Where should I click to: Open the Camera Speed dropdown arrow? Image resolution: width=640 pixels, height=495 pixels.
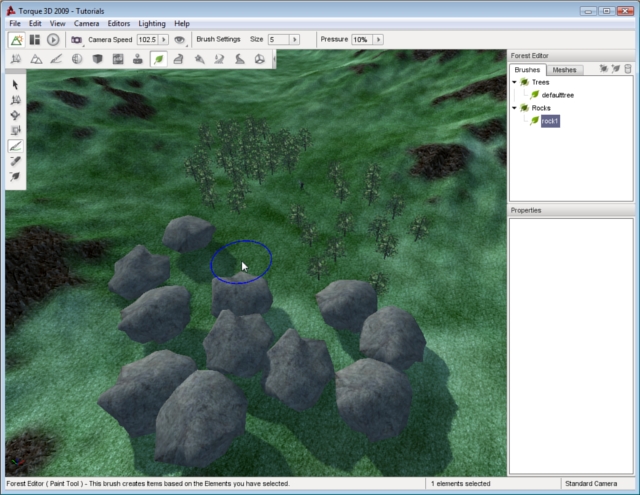click(163, 39)
